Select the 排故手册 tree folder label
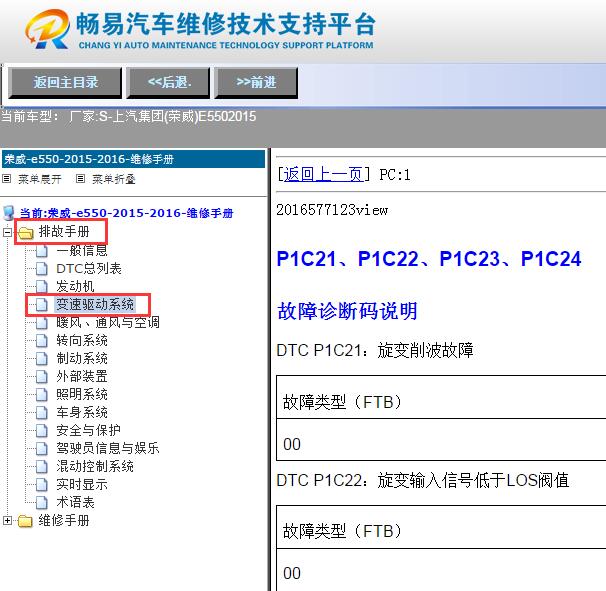Viewport: 606px width, 591px height. (x=64, y=232)
